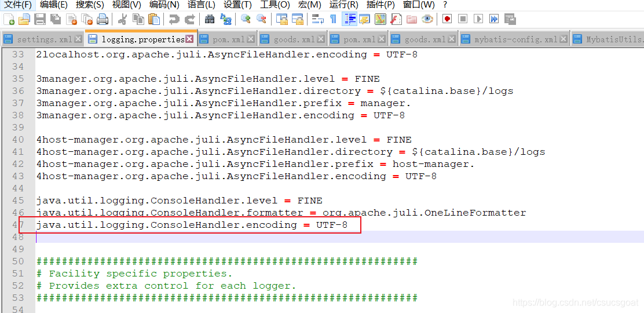The image size is (644, 313).
Task: Open the 窗口(W) menu
Action: 419,5
